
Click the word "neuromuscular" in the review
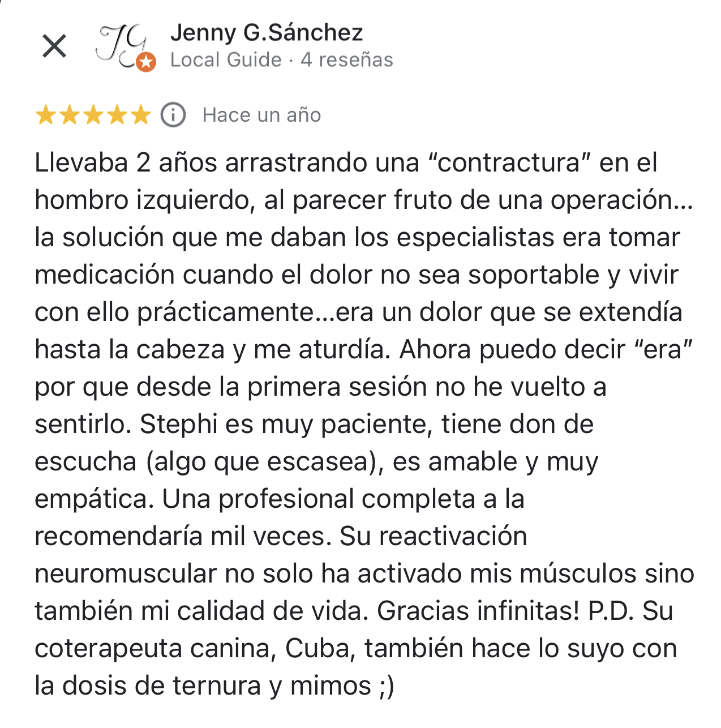[126, 574]
